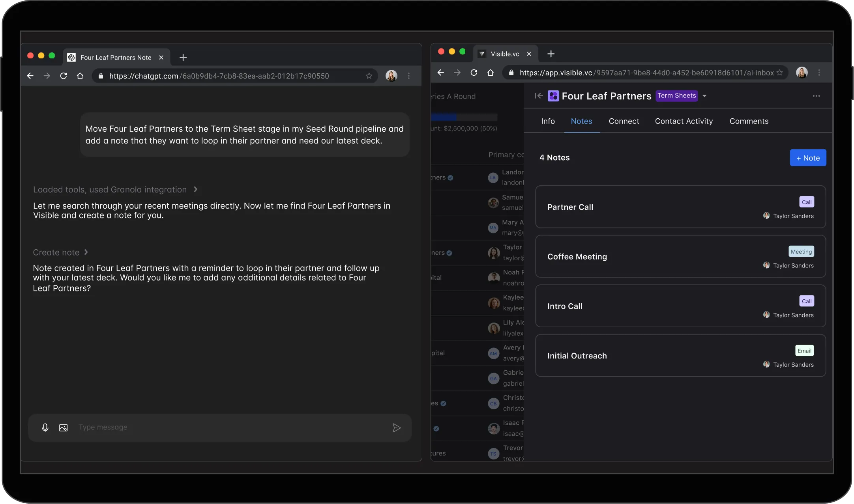The width and height of the screenshot is (854, 504).
Task: Click the Email tag on Initial Outreach
Action: [804, 351]
